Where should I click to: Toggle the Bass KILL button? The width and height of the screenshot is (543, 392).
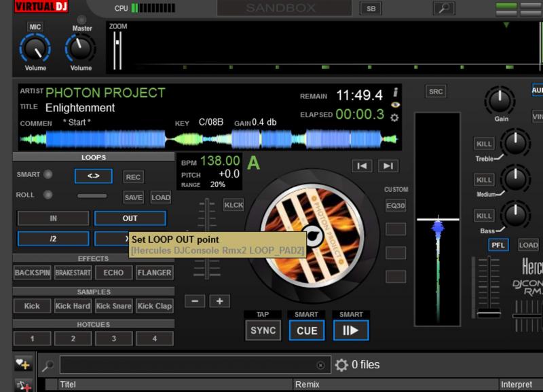click(x=484, y=216)
